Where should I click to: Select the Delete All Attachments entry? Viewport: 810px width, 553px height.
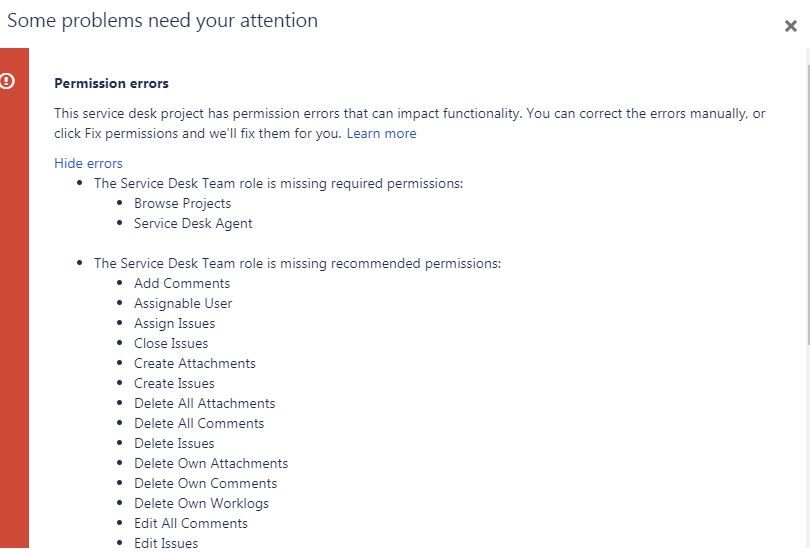click(205, 403)
